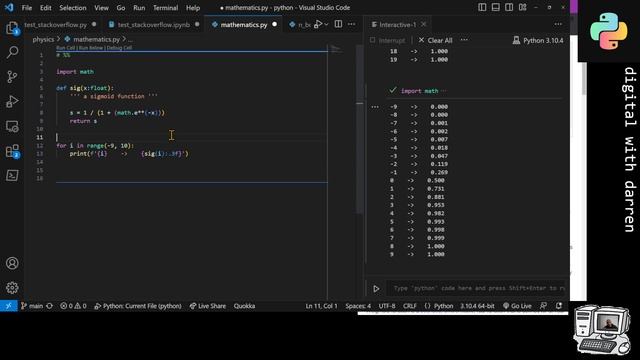
Task: Open the Explorer view in activity bar
Action: click(x=12, y=28)
